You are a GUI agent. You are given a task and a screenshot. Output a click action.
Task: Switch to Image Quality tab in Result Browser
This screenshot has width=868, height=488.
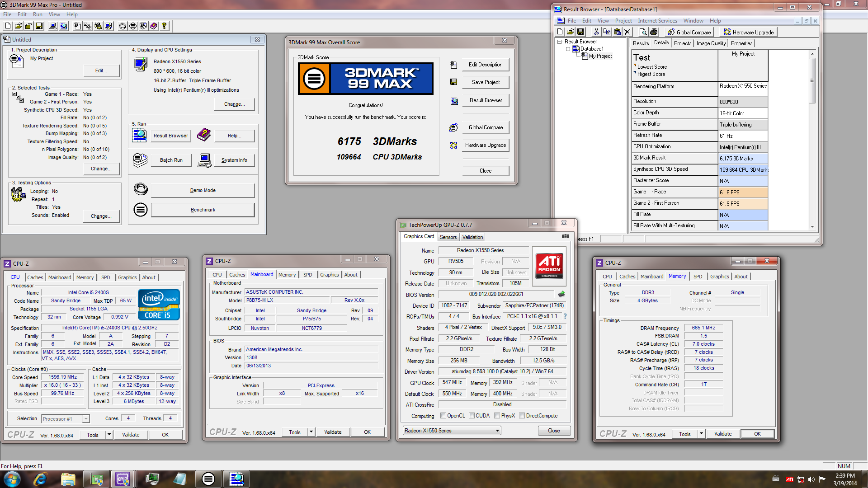click(x=711, y=43)
